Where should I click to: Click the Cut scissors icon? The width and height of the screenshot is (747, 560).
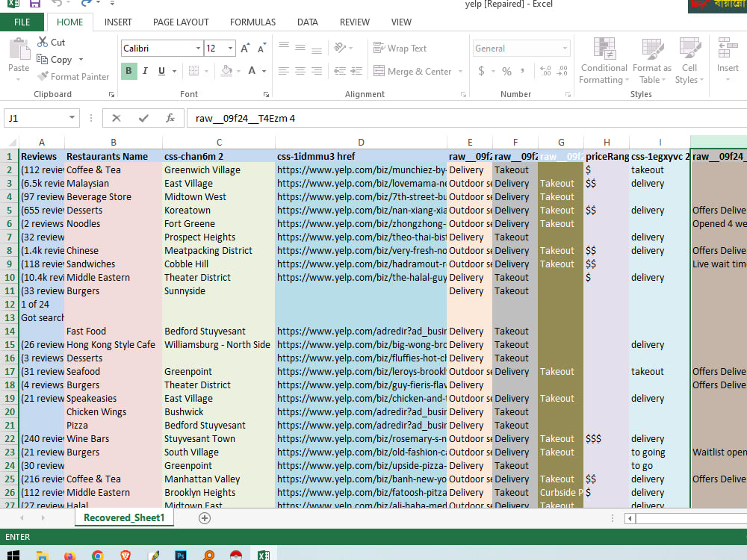[43, 42]
